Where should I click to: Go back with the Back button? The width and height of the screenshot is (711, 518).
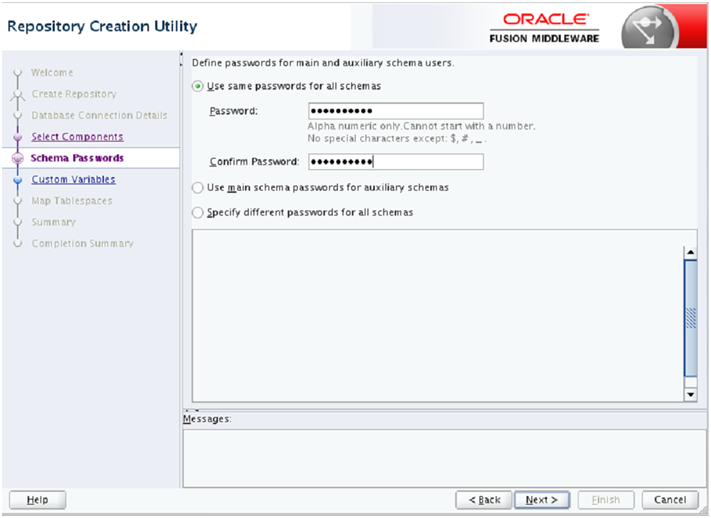[x=483, y=500]
